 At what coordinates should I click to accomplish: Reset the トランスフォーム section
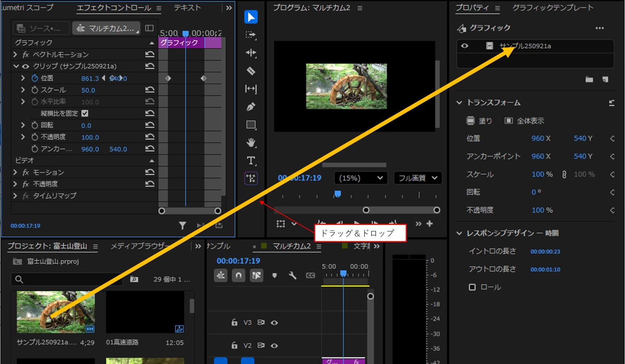tap(612, 103)
